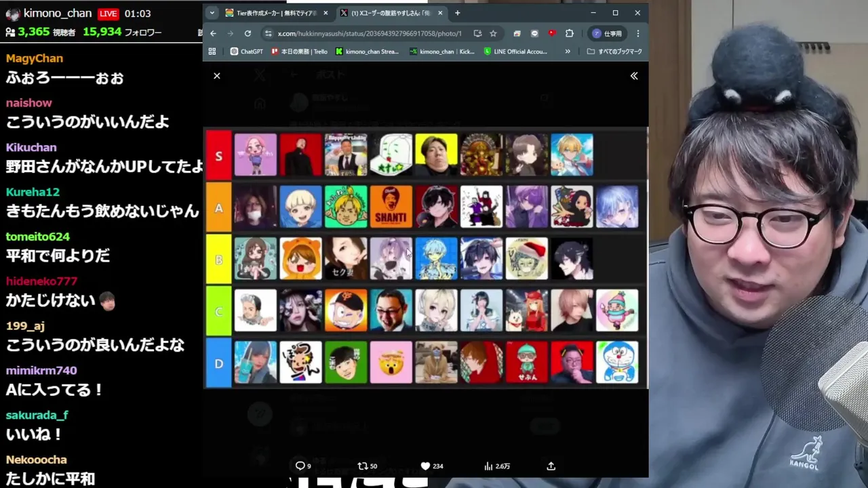868x488 pixels.
Task: Open the LINE Official Account bookmark
Action: (x=515, y=52)
